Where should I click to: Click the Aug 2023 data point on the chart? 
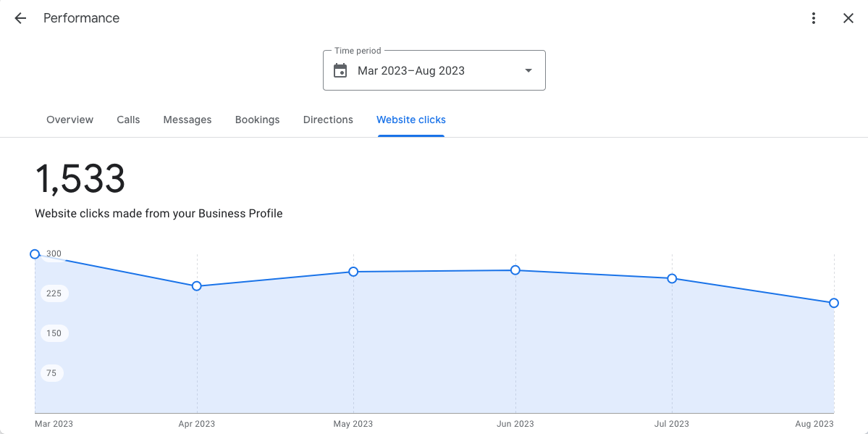(834, 303)
